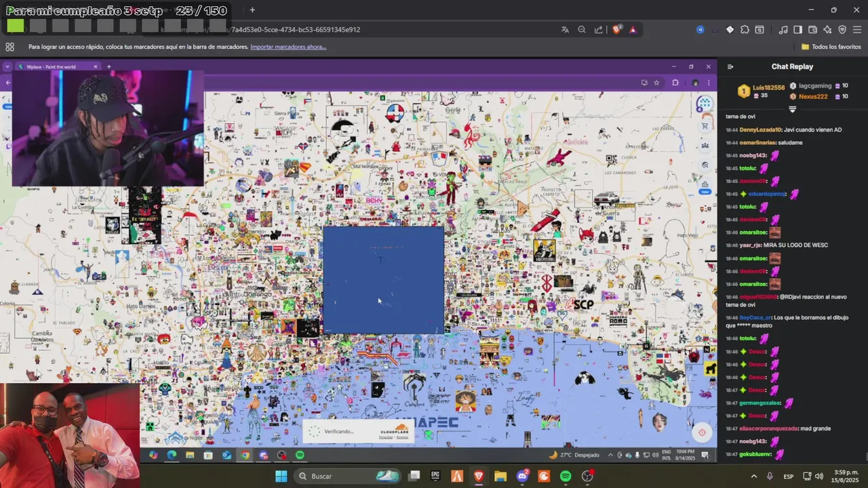The width and height of the screenshot is (868, 488).
Task: Open a new tab with the plus button
Action: coord(252,9)
